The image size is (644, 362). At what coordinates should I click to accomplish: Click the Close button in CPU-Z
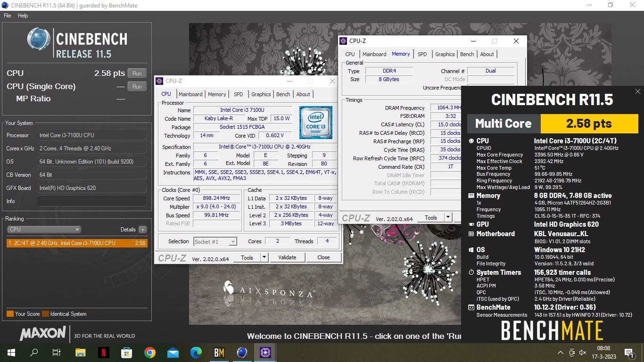323,257
